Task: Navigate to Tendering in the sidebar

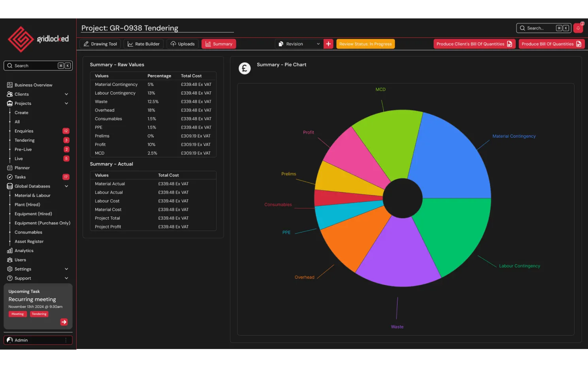Action: point(24,140)
